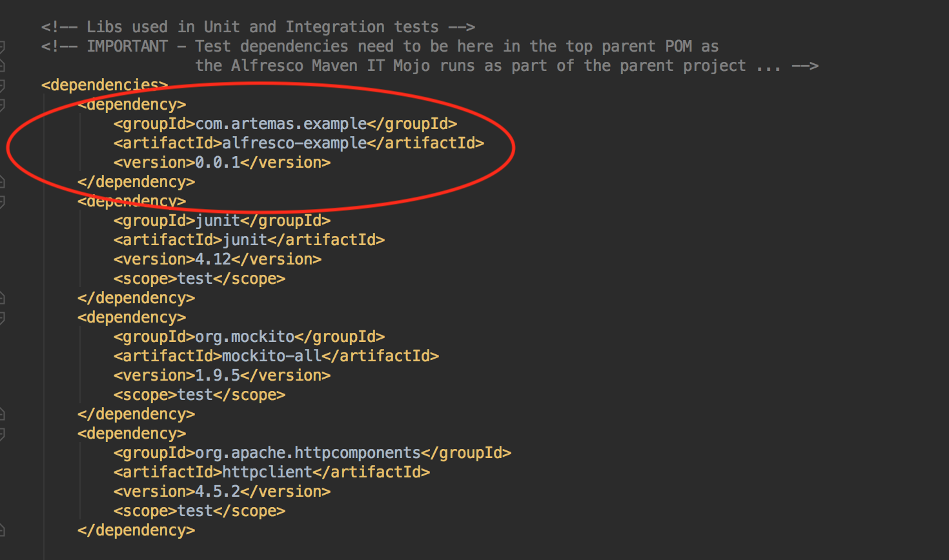Click the version line "1.9.5"
949x560 pixels.
(222, 375)
